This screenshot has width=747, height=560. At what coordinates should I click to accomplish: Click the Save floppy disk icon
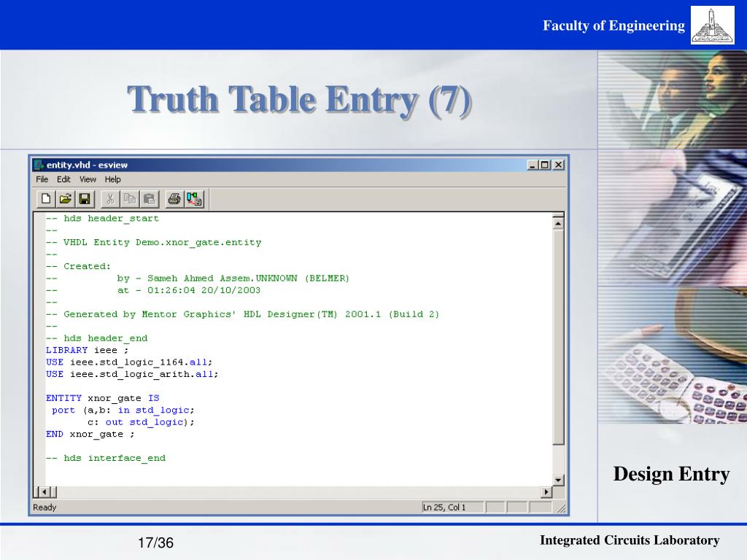tap(85, 198)
